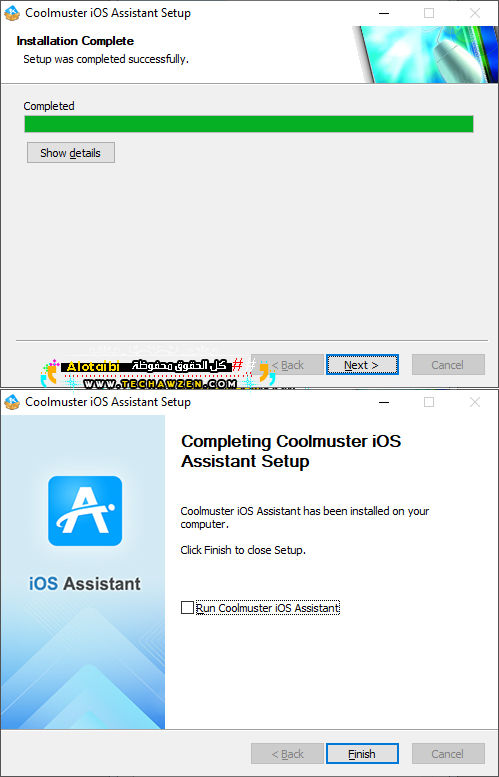Click Coolmuster icon in lower window title bar
499x777 pixels.
(11, 402)
